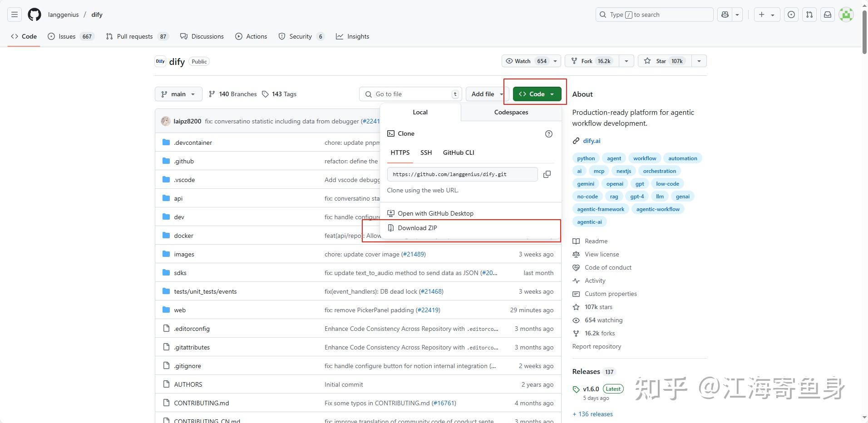Image resolution: width=868 pixels, height=423 pixels.
Task: Open the GitHub Copilot menu icon
Action: tap(725, 15)
